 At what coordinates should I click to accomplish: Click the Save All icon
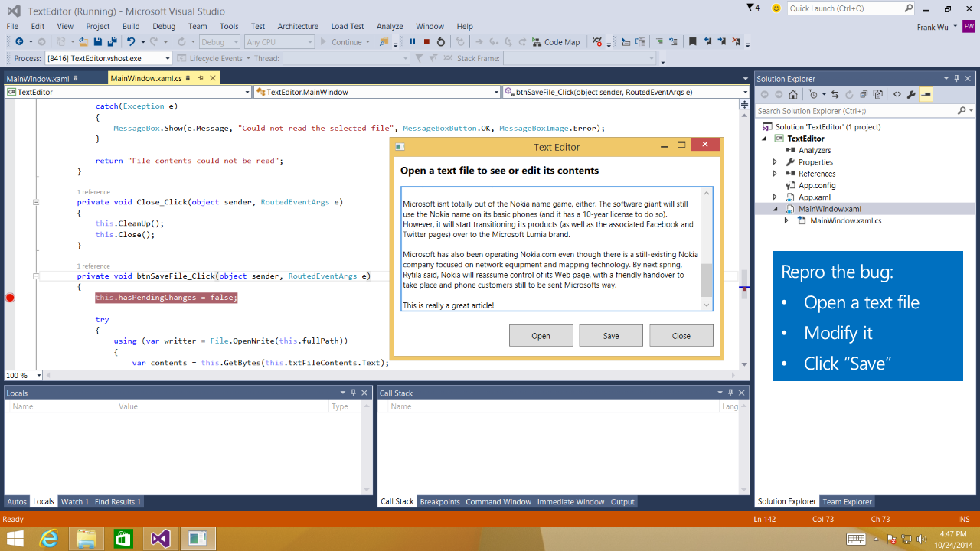tap(112, 41)
